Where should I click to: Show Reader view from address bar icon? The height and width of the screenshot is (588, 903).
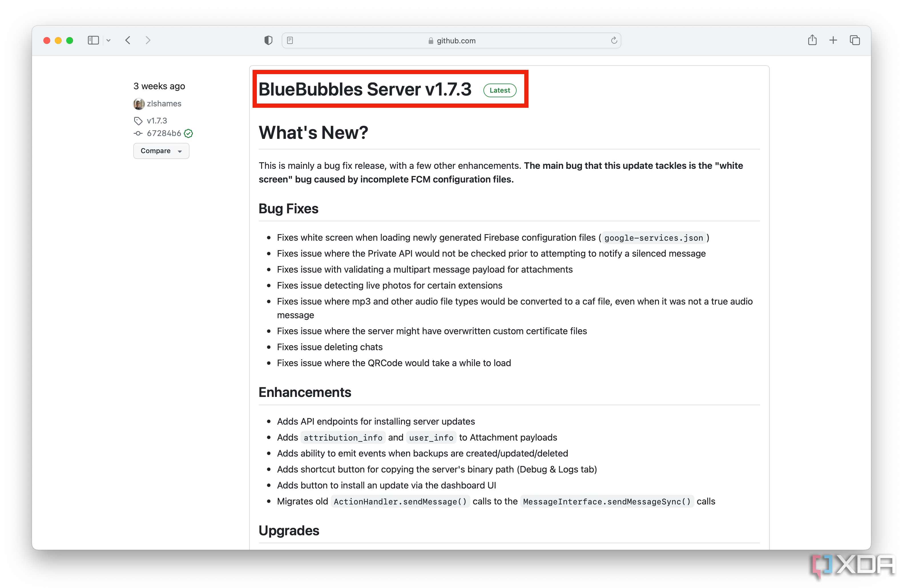pyautogui.click(x=290, y=40)
